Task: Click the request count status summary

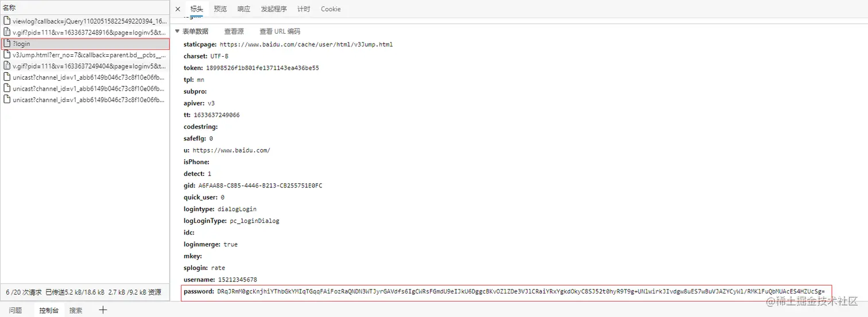Action: [x=83, y=292]
